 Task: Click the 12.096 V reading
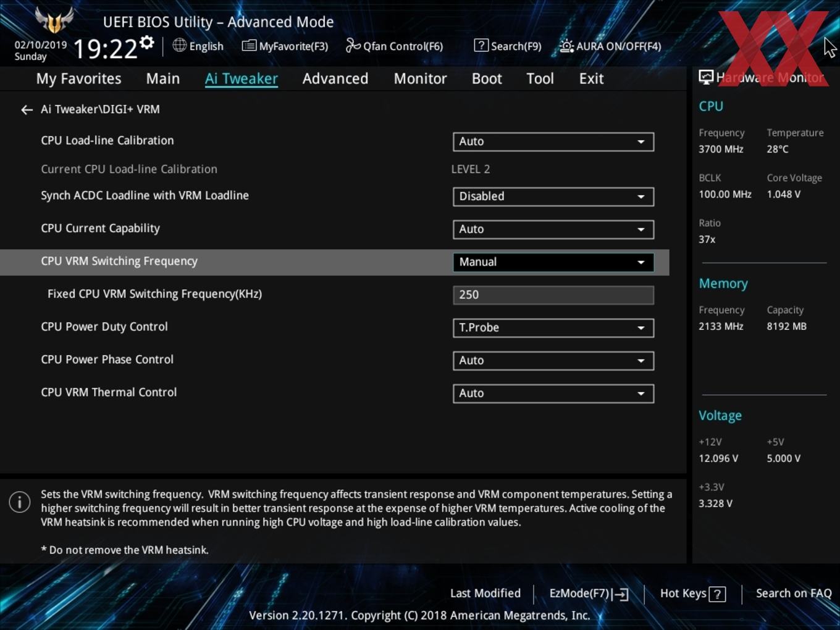[718, 458]
